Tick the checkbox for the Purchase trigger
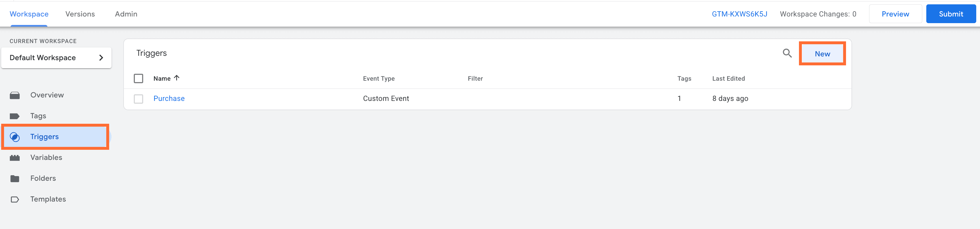980x229 pixels. click(x=139, y=99)
